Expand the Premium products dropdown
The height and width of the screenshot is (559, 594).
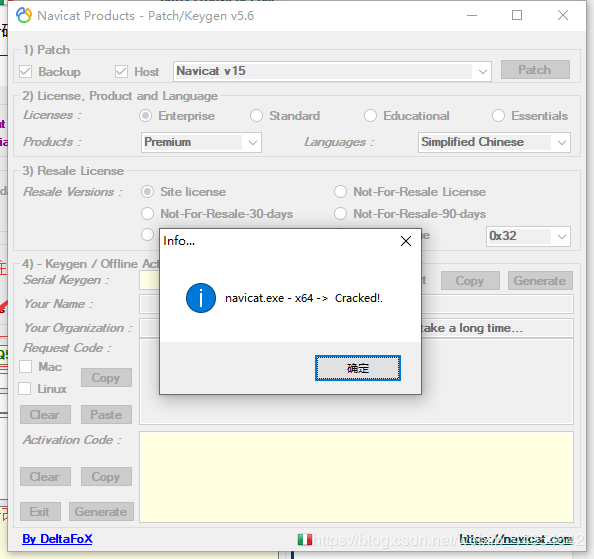coord(201,142)
